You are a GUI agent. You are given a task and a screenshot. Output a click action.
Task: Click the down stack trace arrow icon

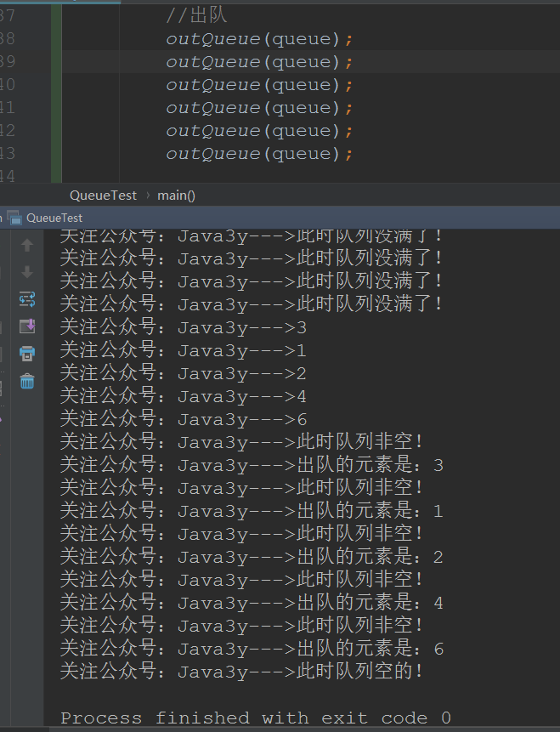pos(27,272)
